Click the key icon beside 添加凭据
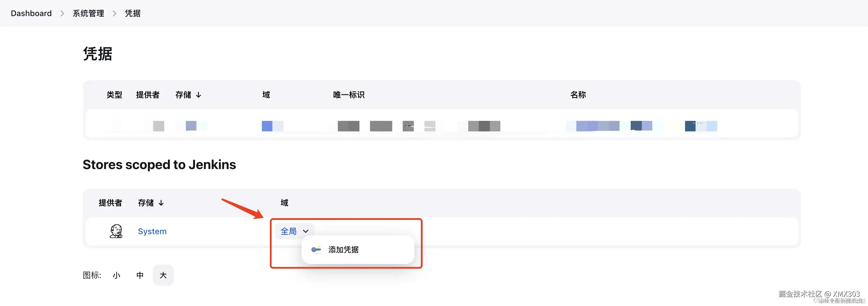868x306 pixels. 315,249
